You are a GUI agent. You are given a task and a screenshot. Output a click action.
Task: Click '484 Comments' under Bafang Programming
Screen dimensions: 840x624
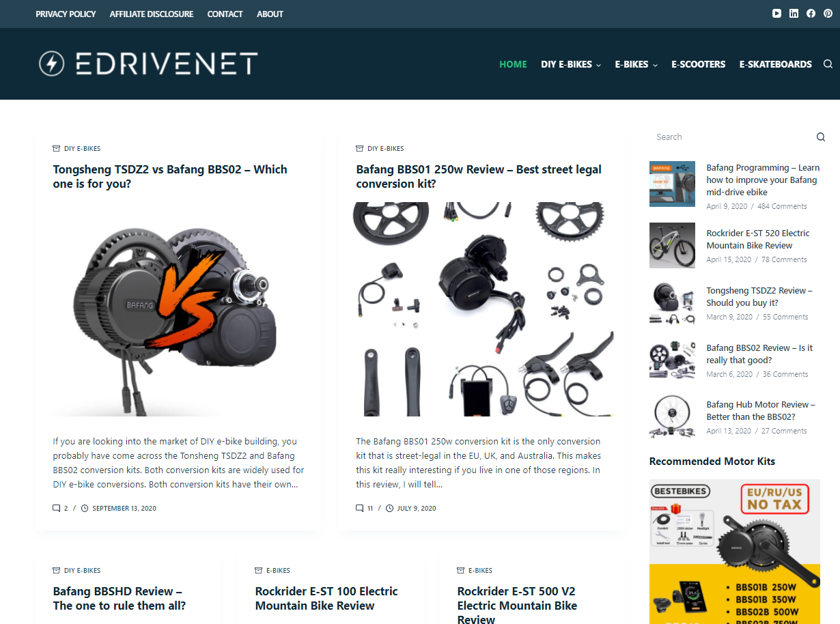782,206
